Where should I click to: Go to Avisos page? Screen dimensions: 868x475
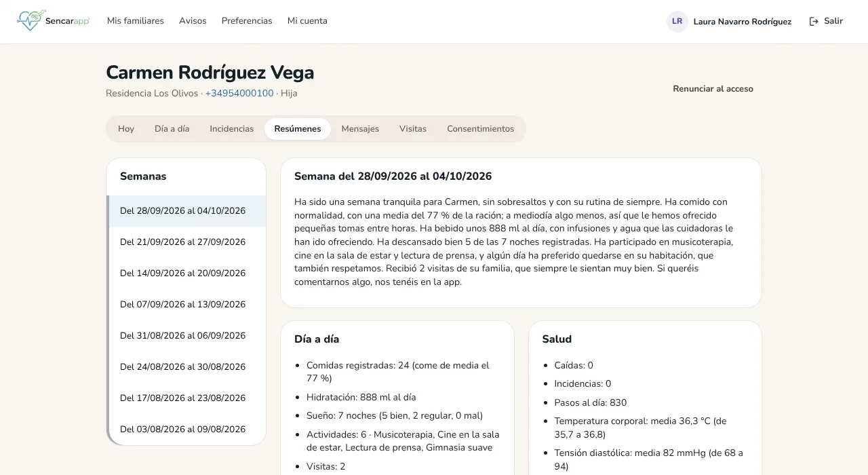[x=193, y=21]
